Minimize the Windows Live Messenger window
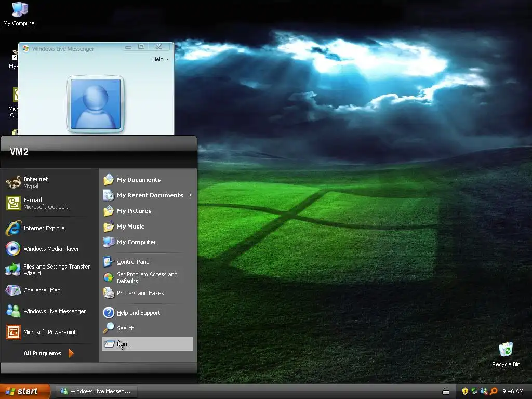The height and width of the screenshot is (399, 532). [x=129, y=46]
